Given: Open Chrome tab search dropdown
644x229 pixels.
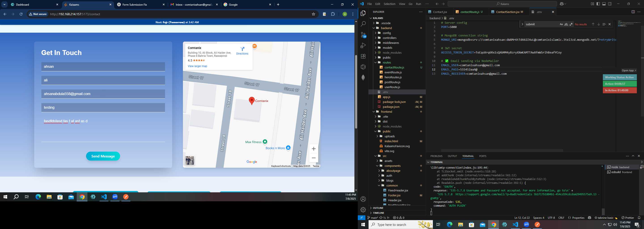Looking at the screenshot, I should (4, 4).
